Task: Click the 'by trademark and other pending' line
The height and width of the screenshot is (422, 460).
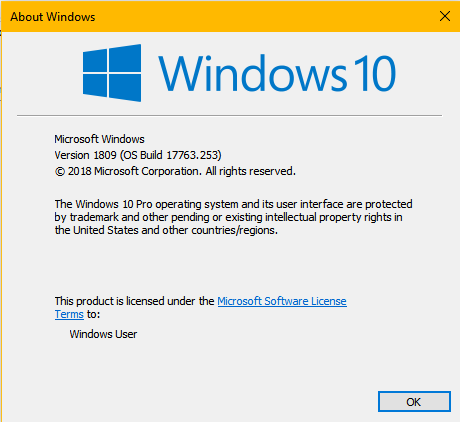Action: click(x=228, y=217)
